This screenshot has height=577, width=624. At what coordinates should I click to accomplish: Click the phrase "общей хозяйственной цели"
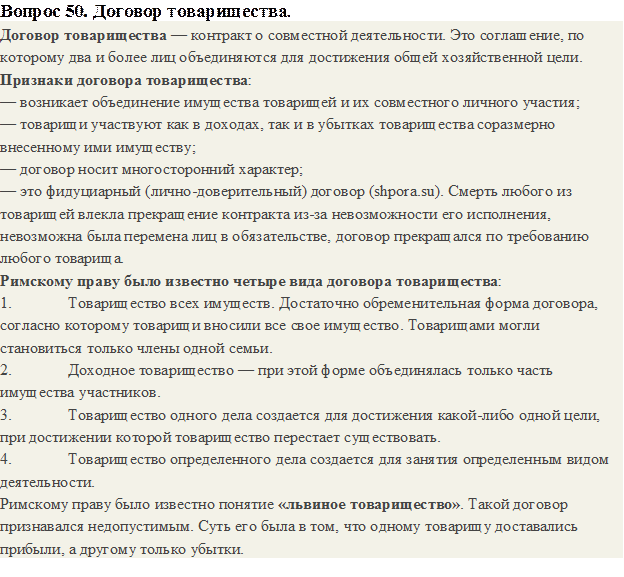click(x=486, y=58)
